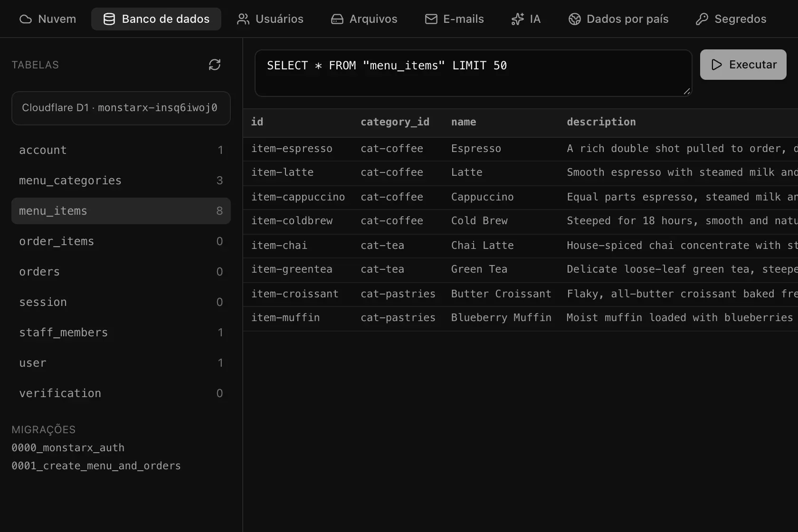Click the item-latte id cell
Screen dimensions: 798x532
point(282,172)
